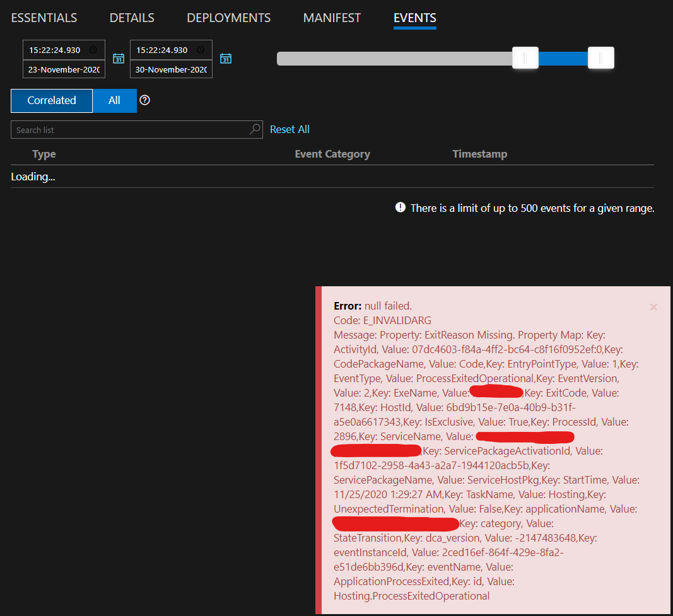Dismiss the error message with the X
Screen dimensions: 673x616
[x=653, y=307]
